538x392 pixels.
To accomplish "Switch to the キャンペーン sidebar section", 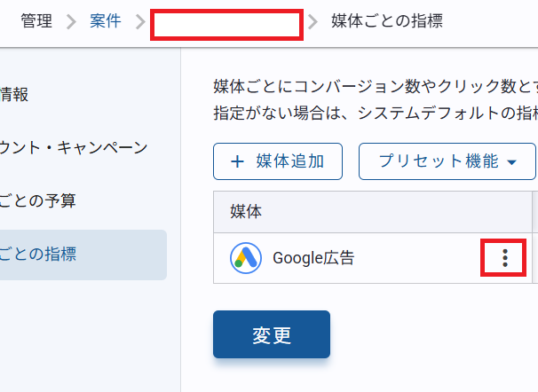I will pos(74,147).
